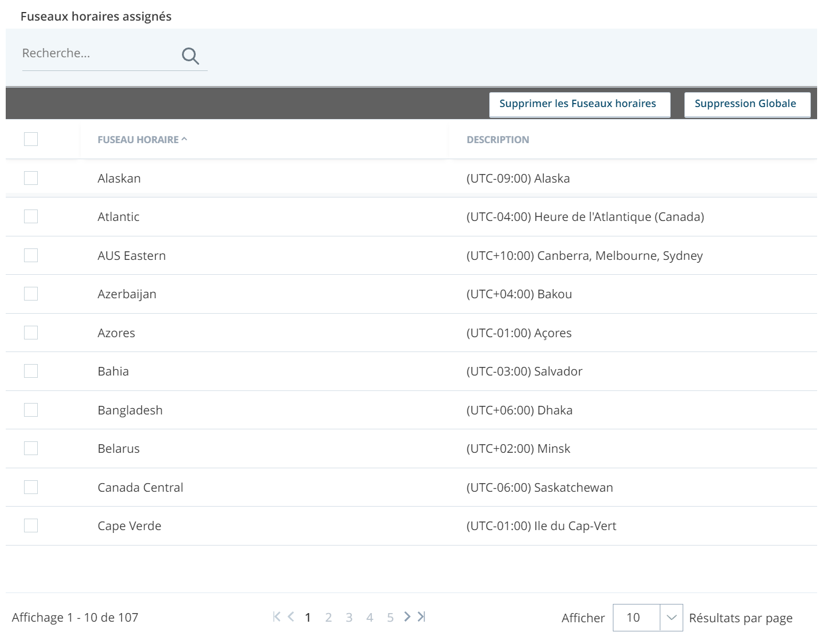The width and height of the screenshot is (824, 644).
Task: Go to page 5
Action: pyautogui.click(x=390, y=617)
